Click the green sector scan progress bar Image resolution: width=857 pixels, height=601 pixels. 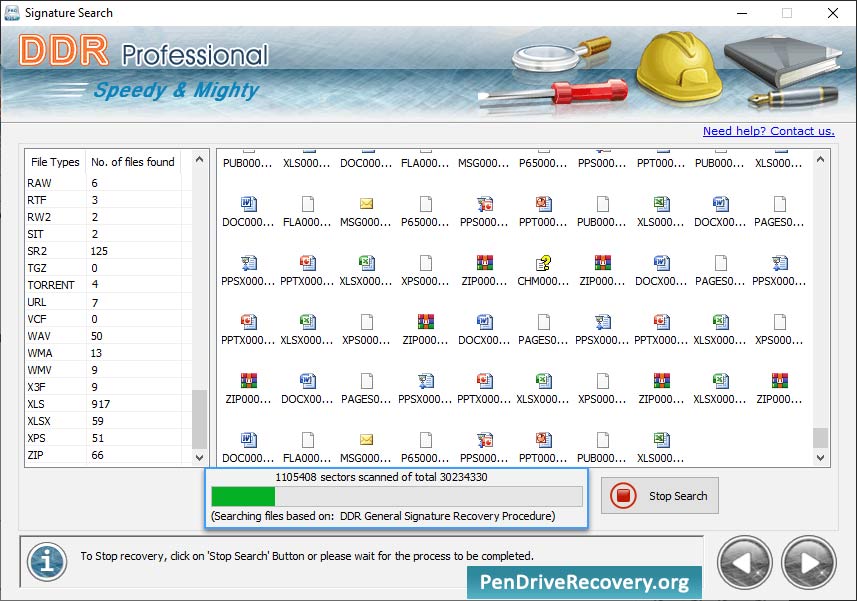[397, 497]
